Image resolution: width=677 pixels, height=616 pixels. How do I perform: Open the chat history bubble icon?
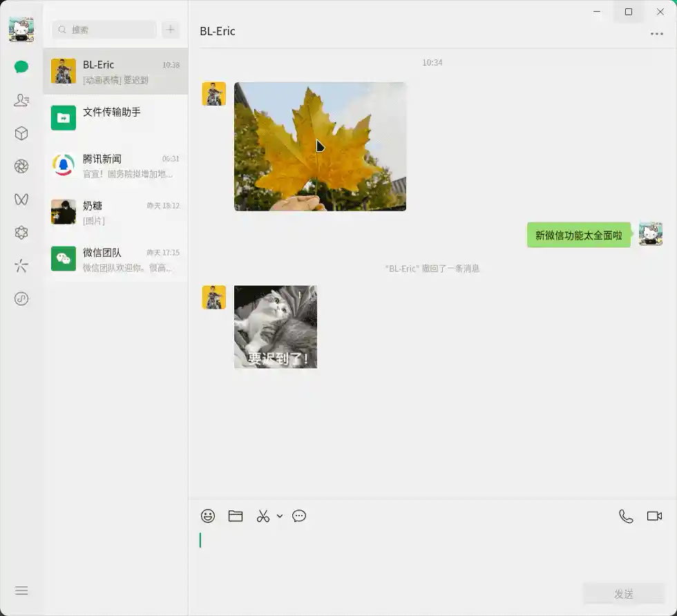point(298,516)
